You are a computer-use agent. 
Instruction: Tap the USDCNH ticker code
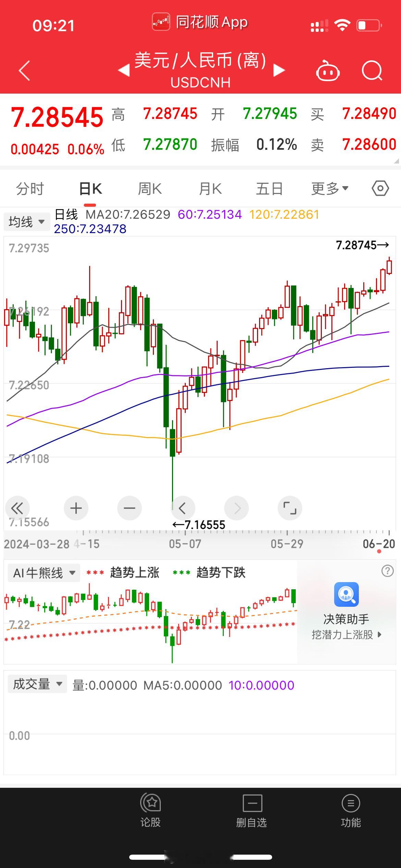point(200,83)
